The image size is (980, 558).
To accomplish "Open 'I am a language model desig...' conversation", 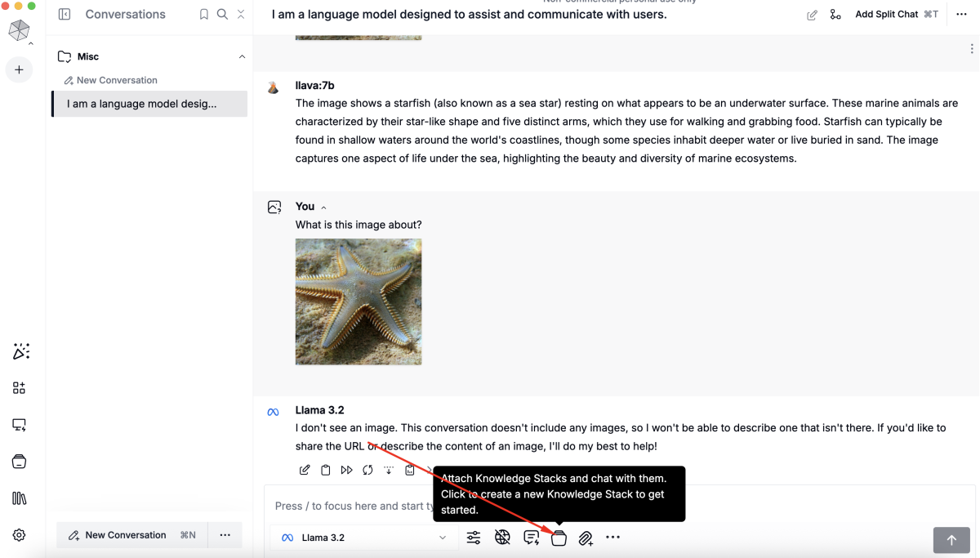I will coord(149,104).
